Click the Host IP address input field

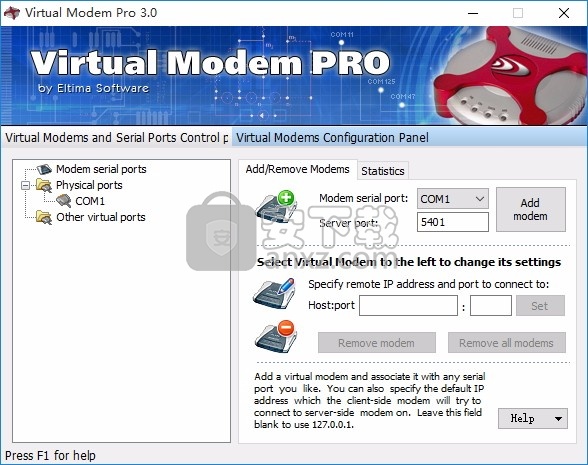tap(408, 306)
